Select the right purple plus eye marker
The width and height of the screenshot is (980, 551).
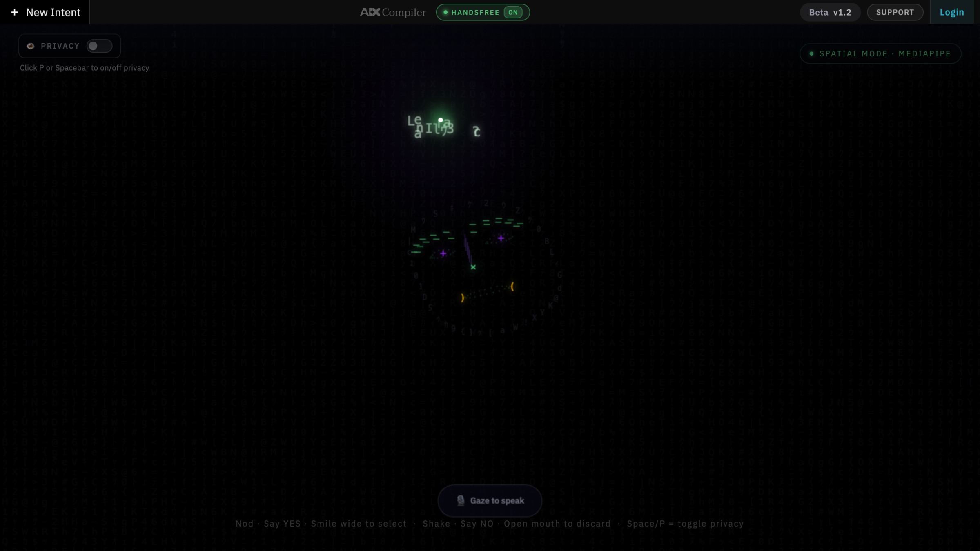(501, 238)
